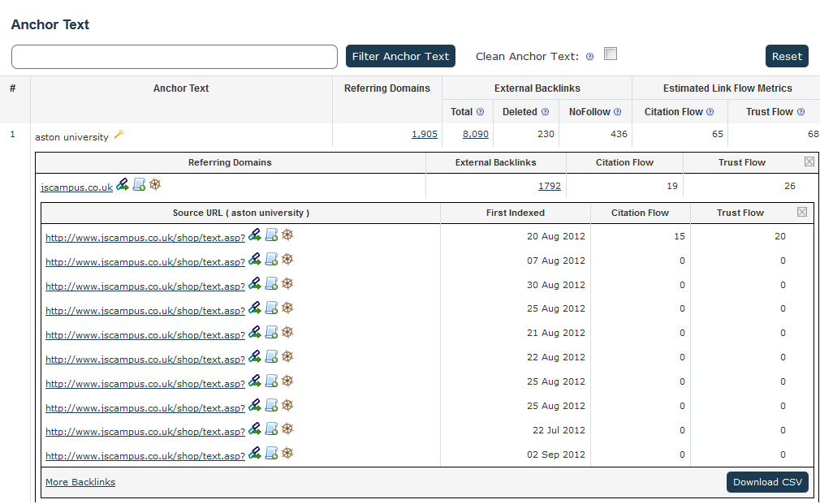Click help icon next to Clean Anchor Text
The width and height of the screenshot is (820, 504).
point(590,57)
